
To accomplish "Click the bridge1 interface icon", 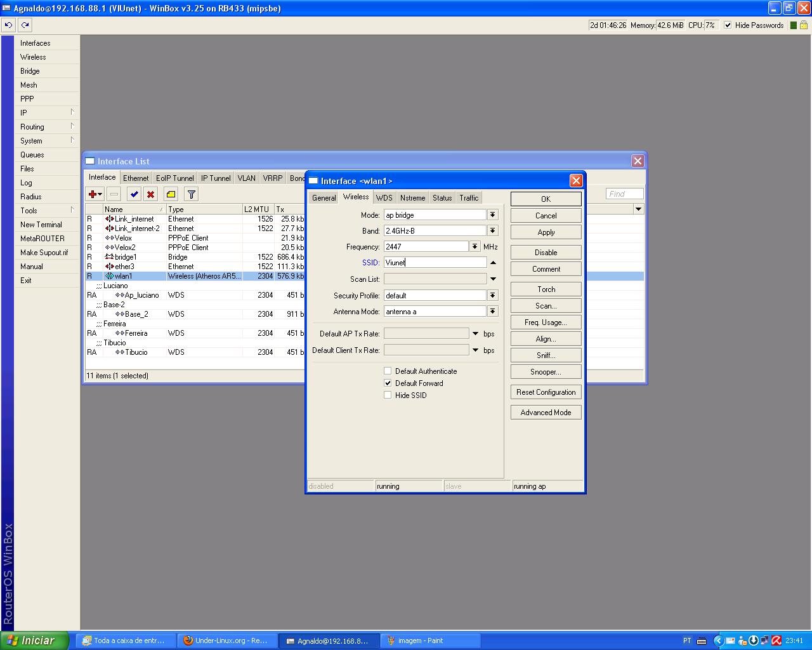I will click(109, 257).
